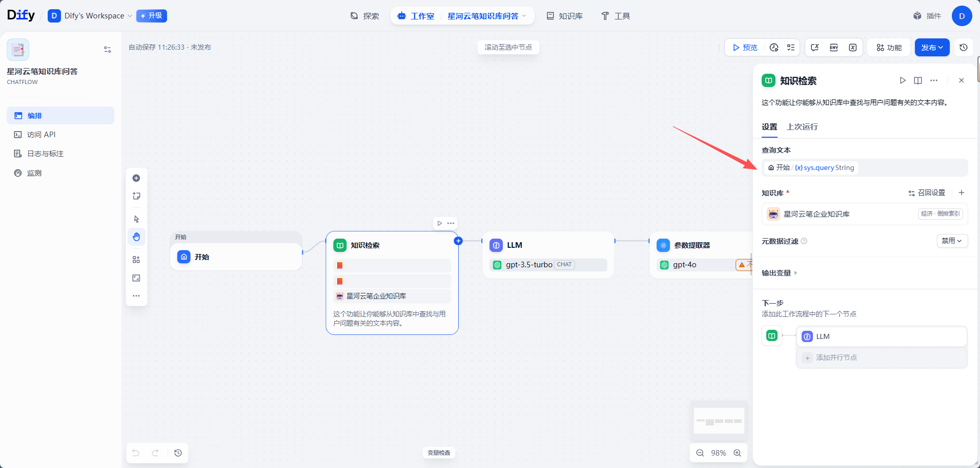Select the LLM next-step node card

pyautogui.click(x=882, y=336)
